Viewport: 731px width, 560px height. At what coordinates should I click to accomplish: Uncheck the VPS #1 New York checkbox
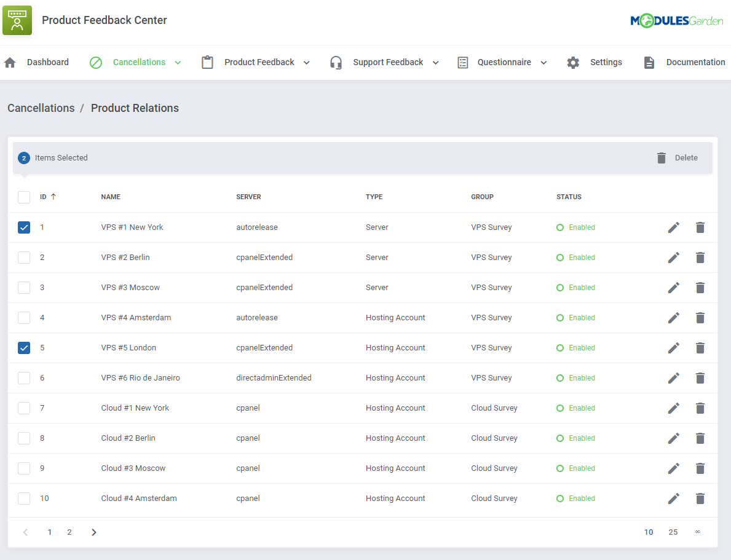tap(24, 227)
